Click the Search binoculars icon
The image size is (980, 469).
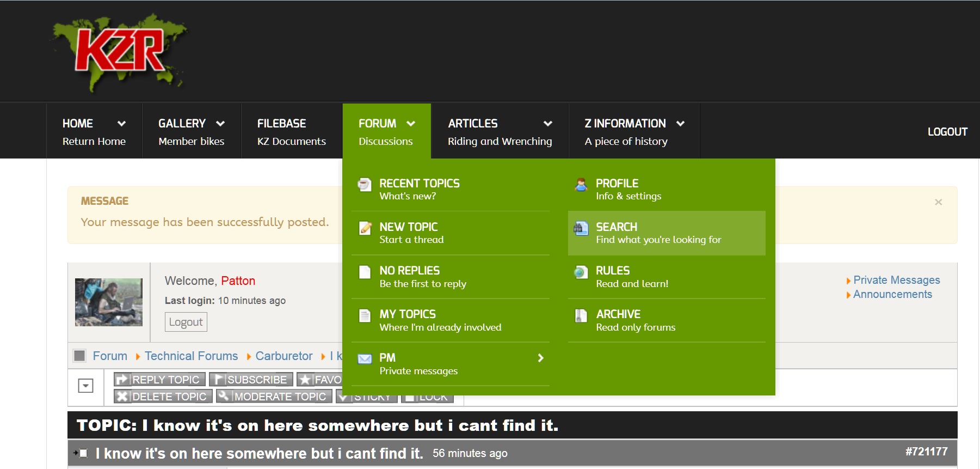click(581, 229)
